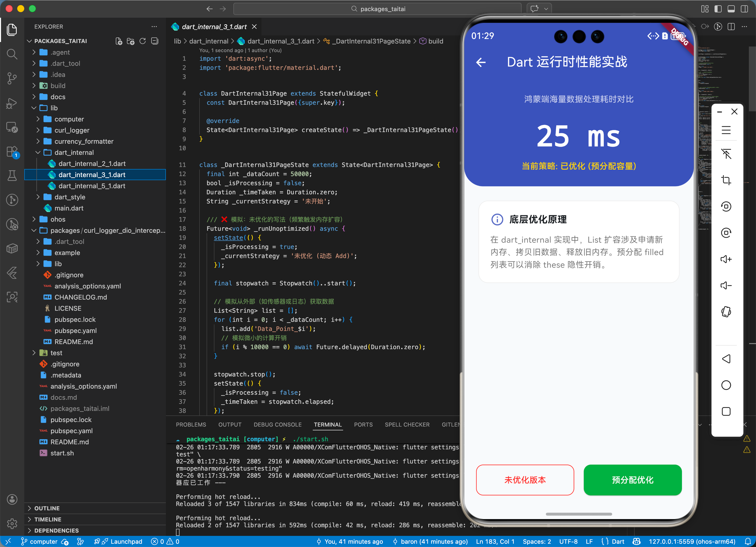Select file dart_internal_5_1.dart in Explorer

point(92,186)
